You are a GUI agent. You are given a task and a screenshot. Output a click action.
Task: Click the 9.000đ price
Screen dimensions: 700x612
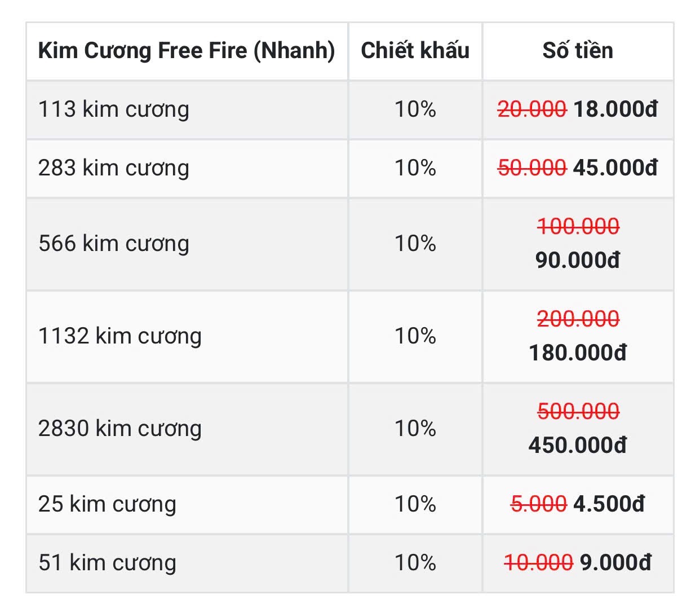point(615,562)
